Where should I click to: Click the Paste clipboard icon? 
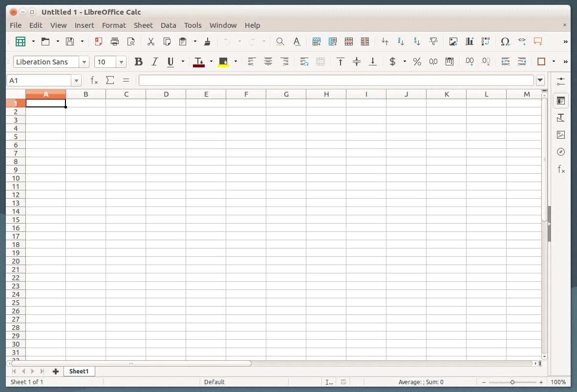tap(183, 41)
